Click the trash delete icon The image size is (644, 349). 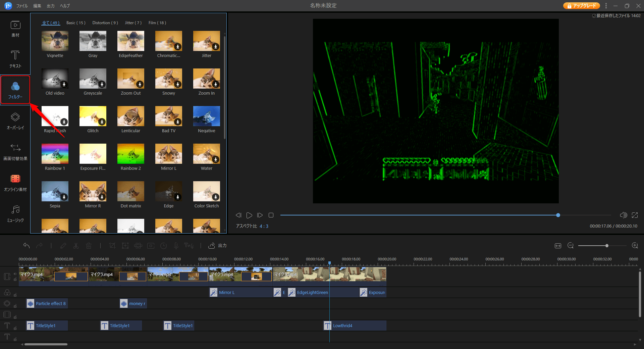click(89, 246)
